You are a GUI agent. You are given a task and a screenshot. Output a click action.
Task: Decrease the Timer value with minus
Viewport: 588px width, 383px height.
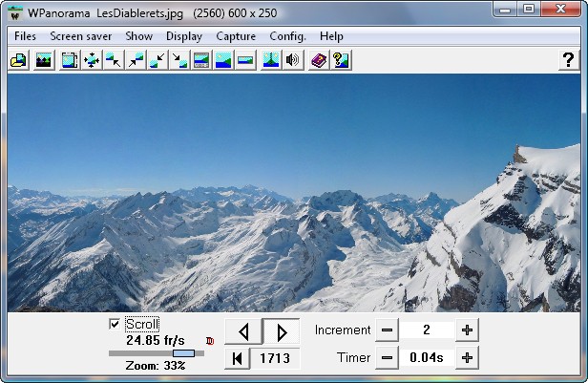tap(387, 358)
